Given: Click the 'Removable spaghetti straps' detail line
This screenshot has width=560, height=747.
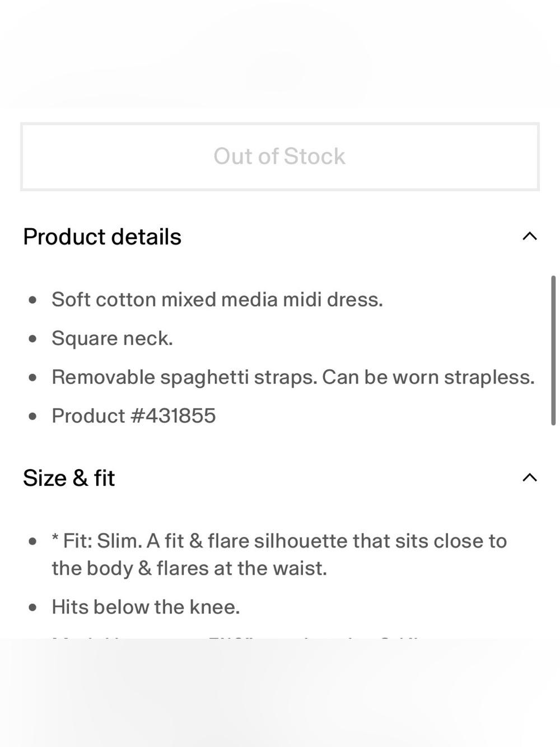Looking at the screenshot, I should (x=293, y=377).
